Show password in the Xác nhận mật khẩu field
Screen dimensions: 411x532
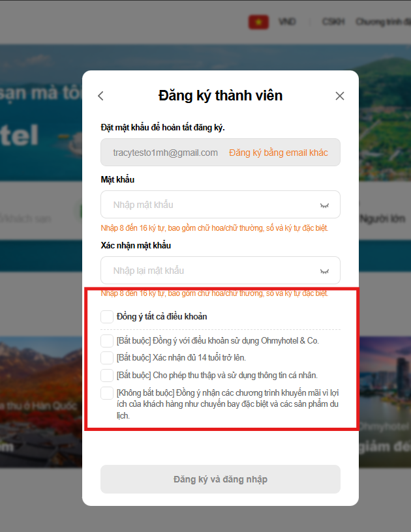click(324, 271)
